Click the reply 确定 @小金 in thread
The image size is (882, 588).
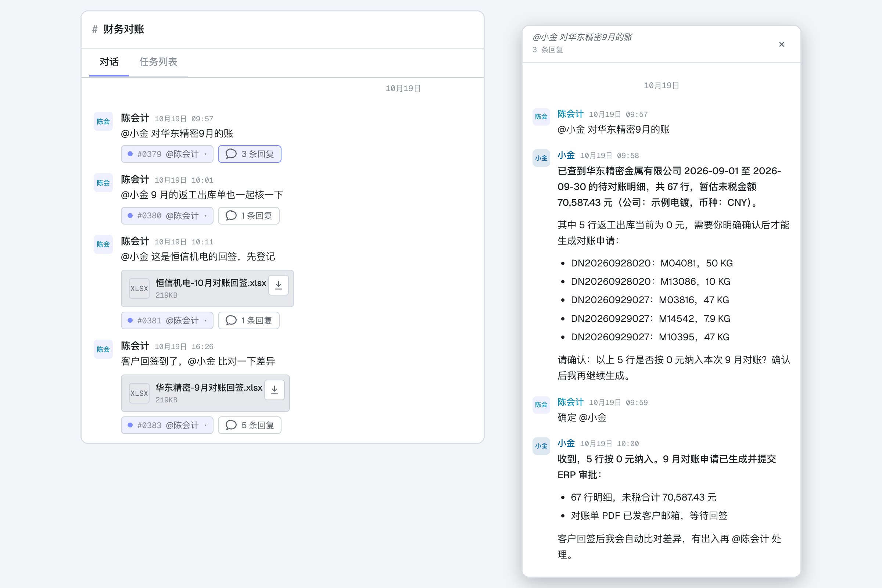point(582,418)
